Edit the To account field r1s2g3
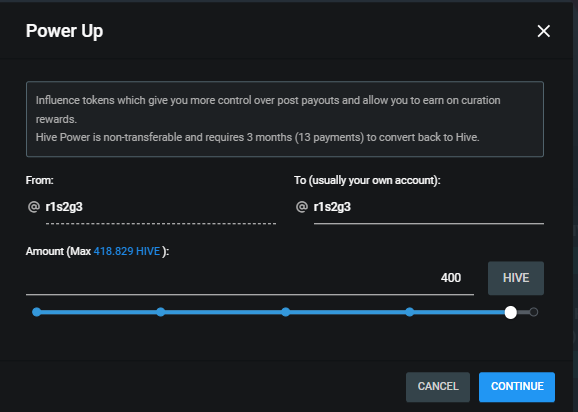The width and height of the screenshot is (578, 412). [429, 207]
